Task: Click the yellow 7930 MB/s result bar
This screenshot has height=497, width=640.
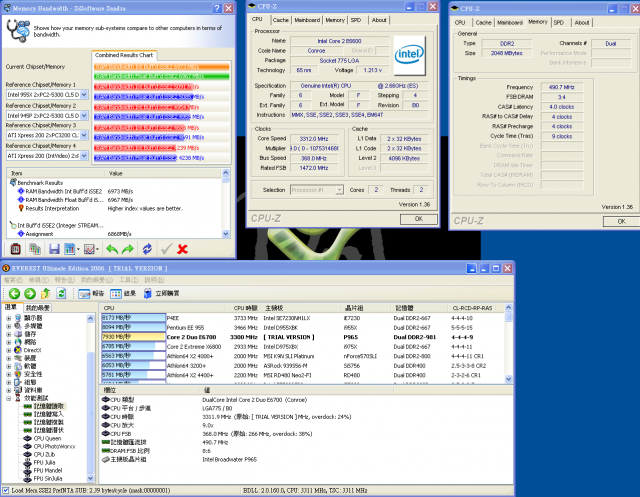Action: coord(133,337)
